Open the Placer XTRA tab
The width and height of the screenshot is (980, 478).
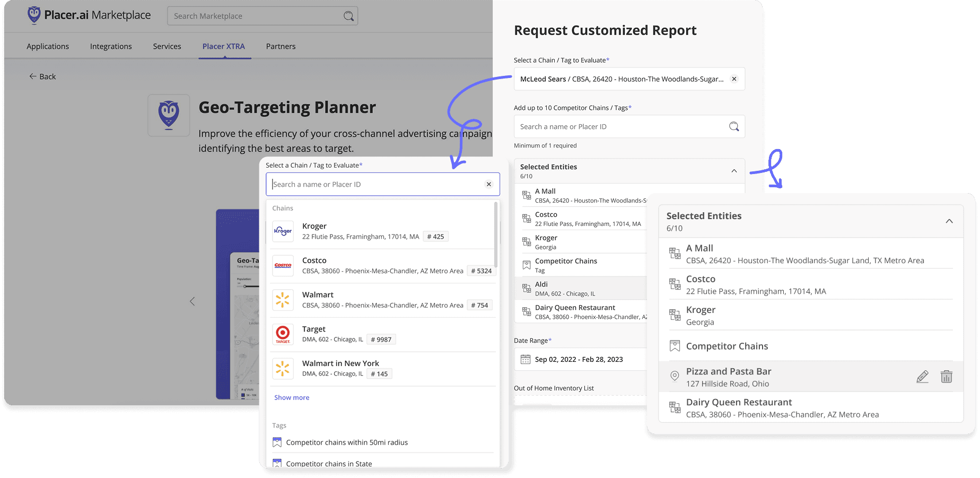[224, 46]
